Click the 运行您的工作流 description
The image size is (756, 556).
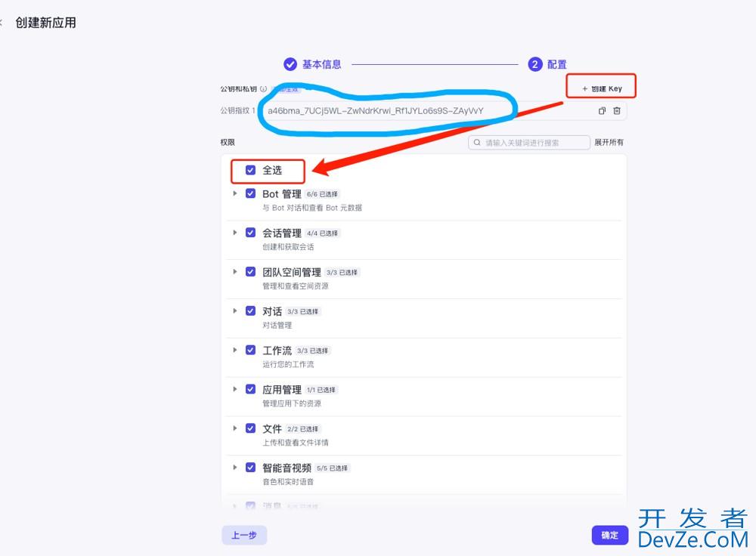pyautogui.click(x=288, y=364)
